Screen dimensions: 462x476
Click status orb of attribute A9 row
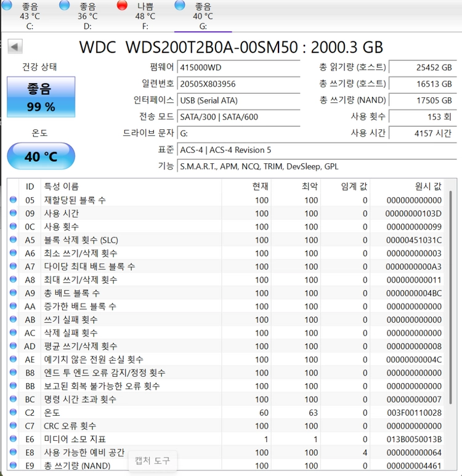13,292
